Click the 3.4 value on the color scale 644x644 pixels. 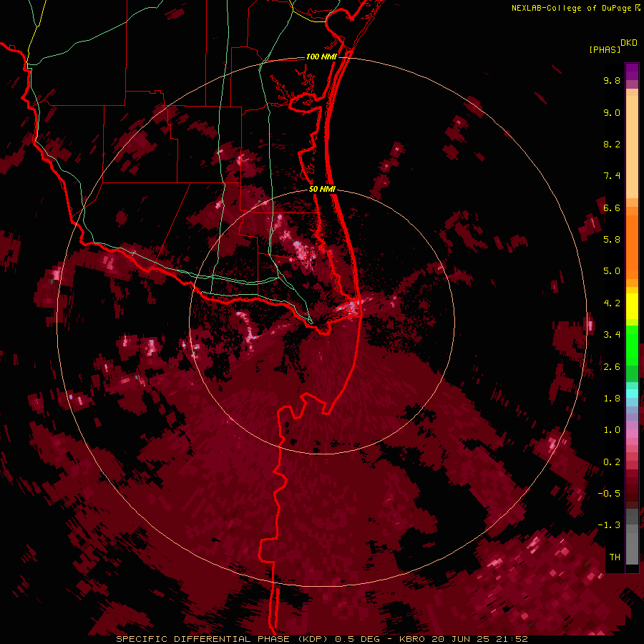[x=612, y=335]
